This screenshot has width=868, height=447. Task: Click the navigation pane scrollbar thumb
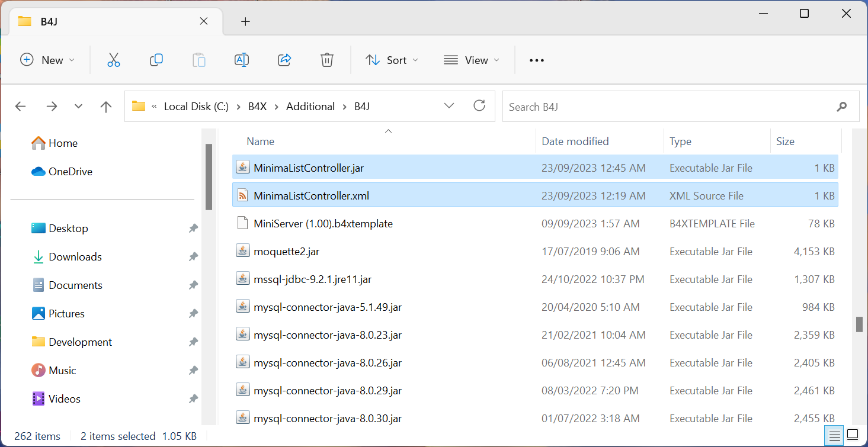click(209, 177)
